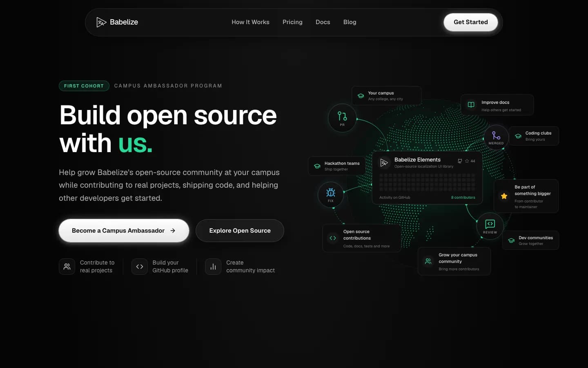This screenshot has width=588, height=368.
Task: Click graduation cap icon in Hackathon teams card
Action: [x=317, y=166]
